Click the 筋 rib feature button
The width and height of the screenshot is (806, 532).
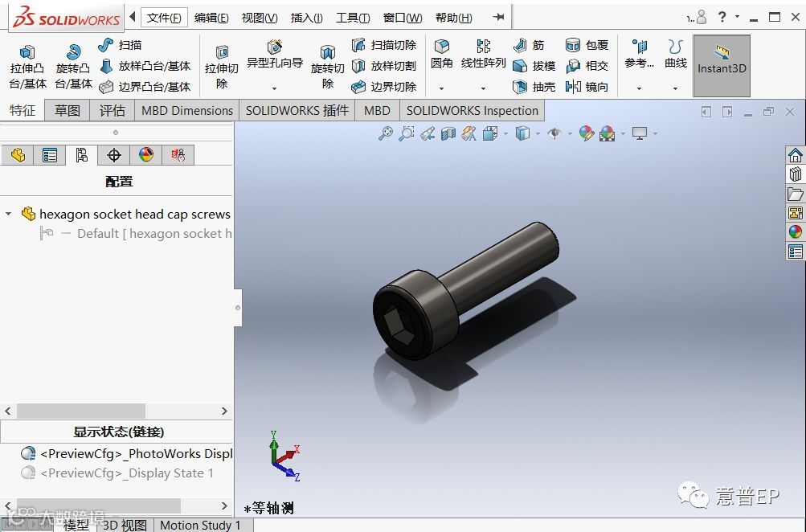tap(529, 45)
